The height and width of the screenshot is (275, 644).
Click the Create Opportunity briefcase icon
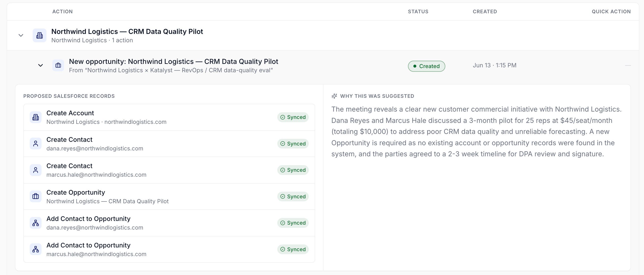pyautogui.click(x=36, y=196)
